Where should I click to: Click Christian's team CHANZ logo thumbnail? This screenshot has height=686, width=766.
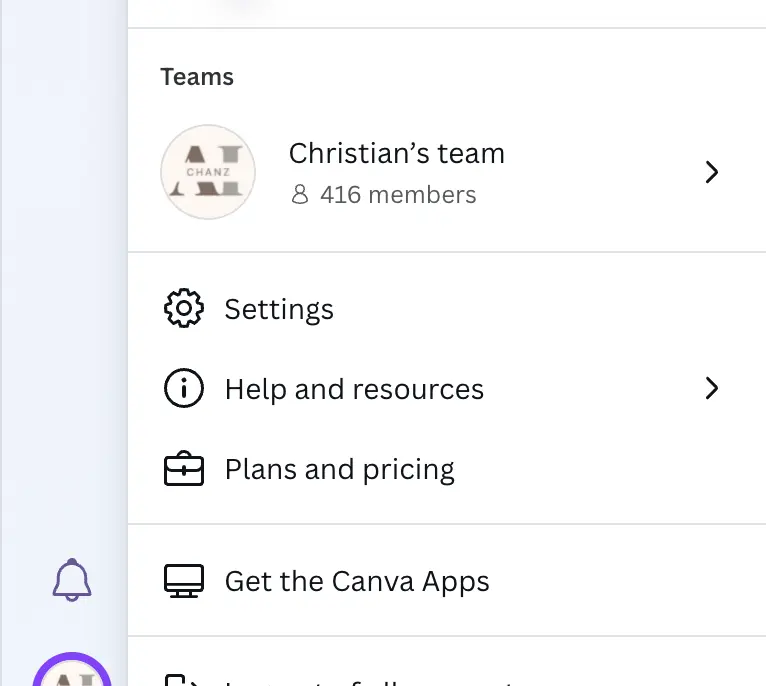click(208, 172)
